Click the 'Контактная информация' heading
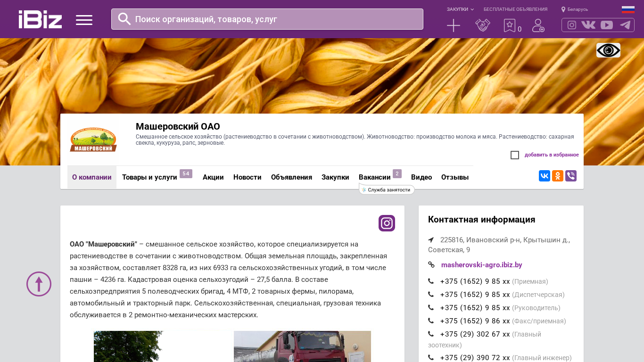 [481, 220]
